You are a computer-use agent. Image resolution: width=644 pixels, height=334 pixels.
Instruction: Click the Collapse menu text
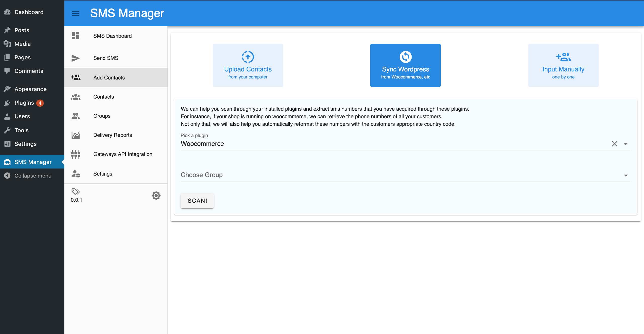pyautogui.click(x=33, y=176)
